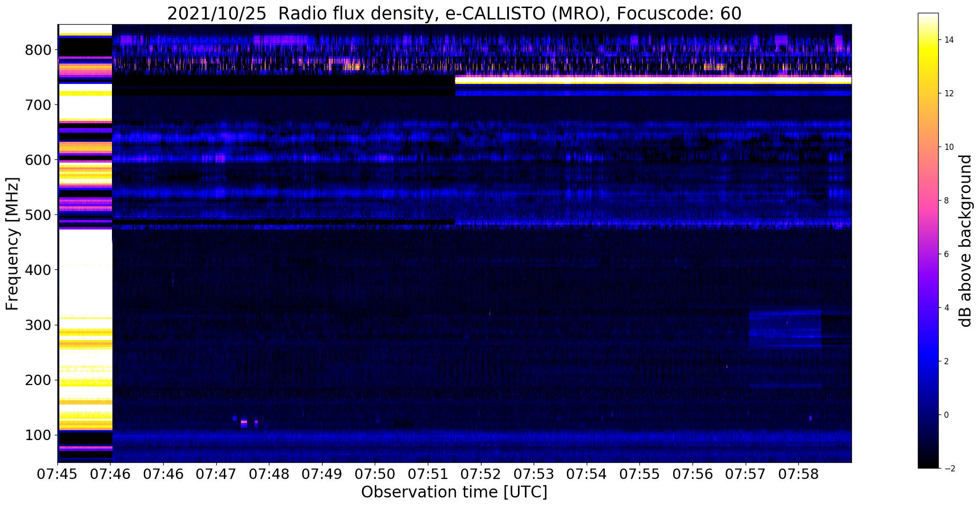Click the 400 MHz frequency tick label
980x506 pixels.
point(39,270)
